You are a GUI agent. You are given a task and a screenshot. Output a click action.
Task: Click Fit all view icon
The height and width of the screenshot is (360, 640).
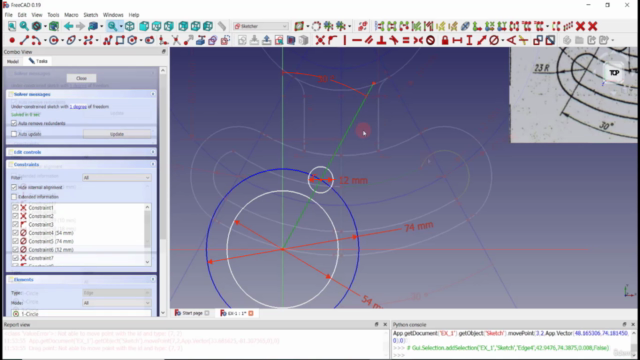pyautogui.click(x=12, y=27)
